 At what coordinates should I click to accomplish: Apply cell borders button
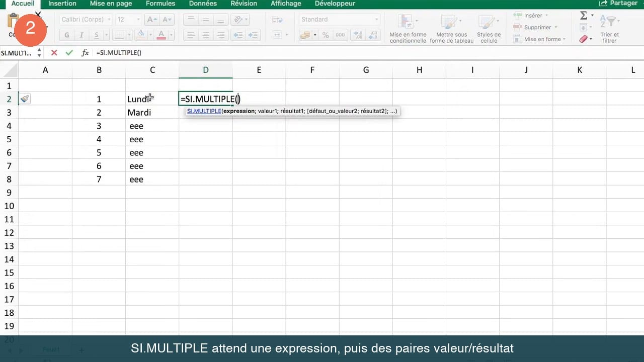click(118, 35)
